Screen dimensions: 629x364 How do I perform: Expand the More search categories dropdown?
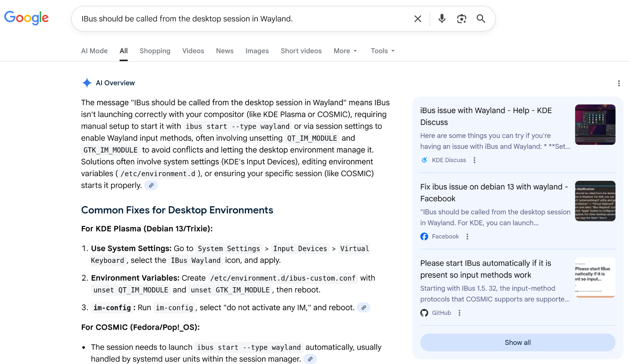pos(345,51)
